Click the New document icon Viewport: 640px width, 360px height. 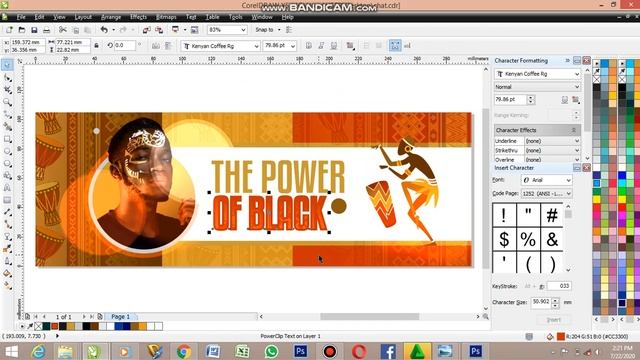[9, 30]
